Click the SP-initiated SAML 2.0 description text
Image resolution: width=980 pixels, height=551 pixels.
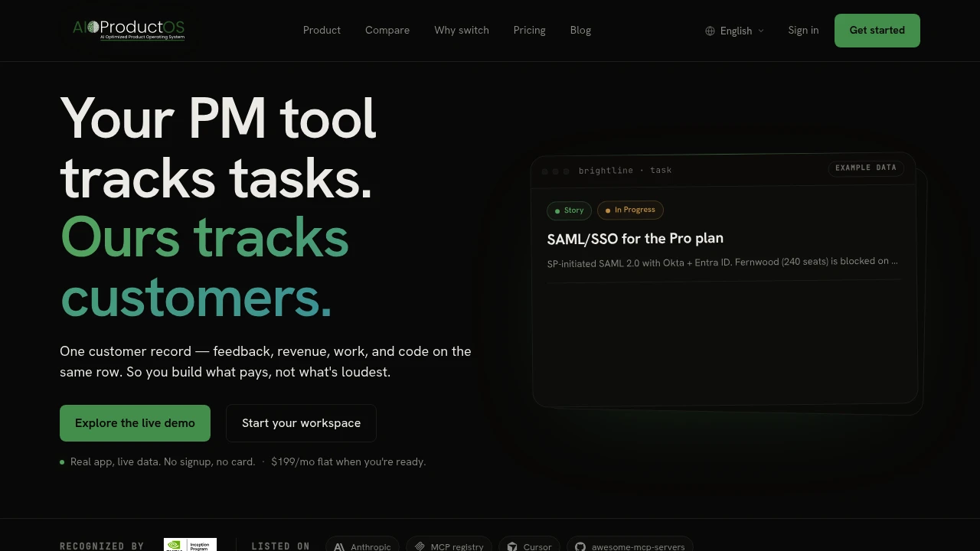point(722,262)
